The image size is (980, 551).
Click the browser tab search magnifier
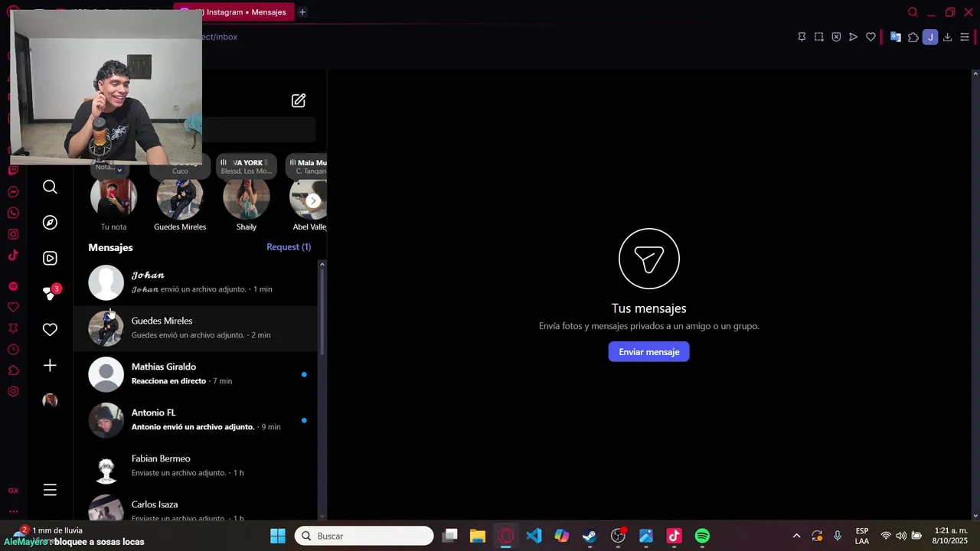pos(913,12)
